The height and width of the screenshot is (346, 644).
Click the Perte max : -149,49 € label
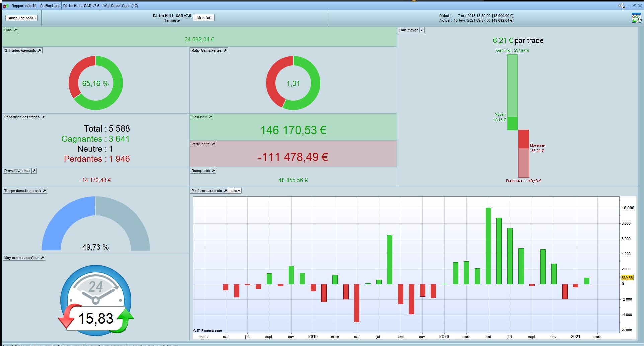pos(524,181)
